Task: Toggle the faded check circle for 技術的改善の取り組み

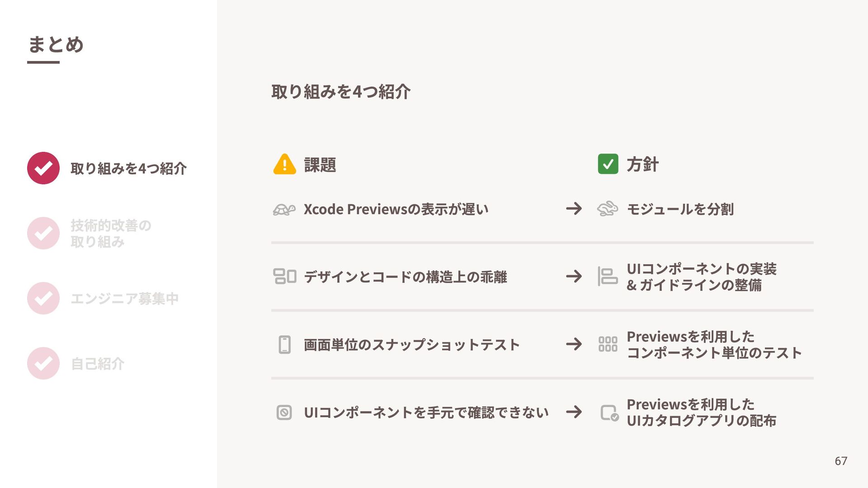Action: (x=43, y=233)
